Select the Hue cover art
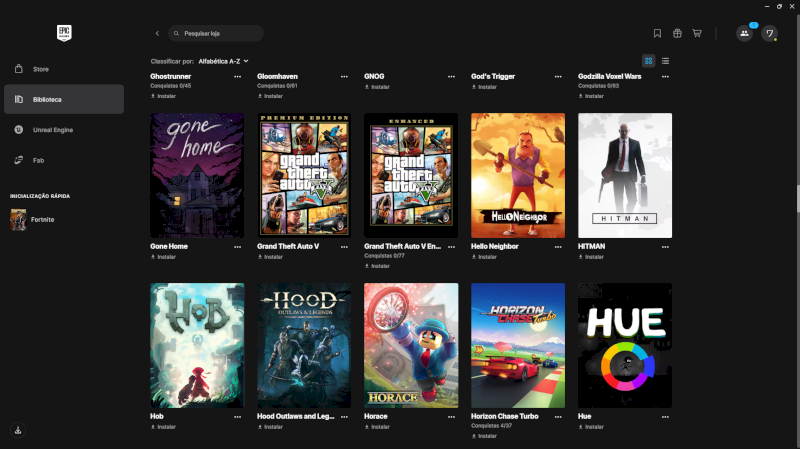Screen dimensions: 800x449 pos(625,345)
